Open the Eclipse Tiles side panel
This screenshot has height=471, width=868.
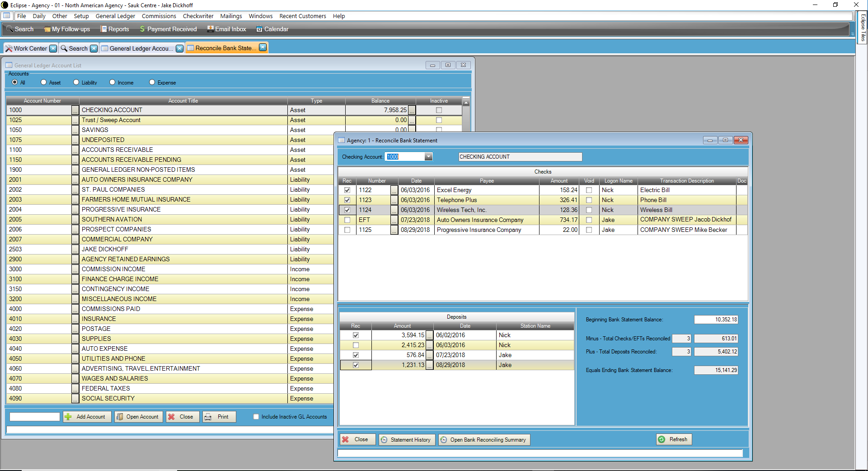coord(863,27)
